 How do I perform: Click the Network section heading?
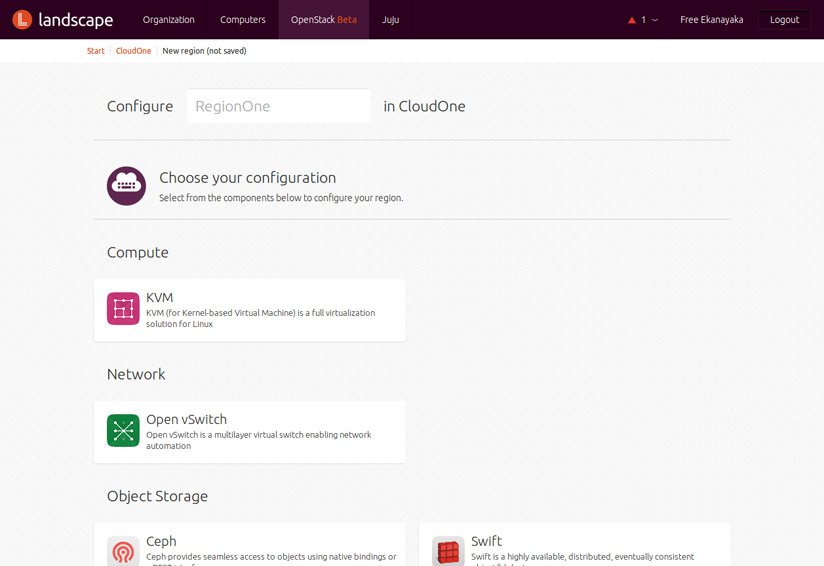(136, 374)
